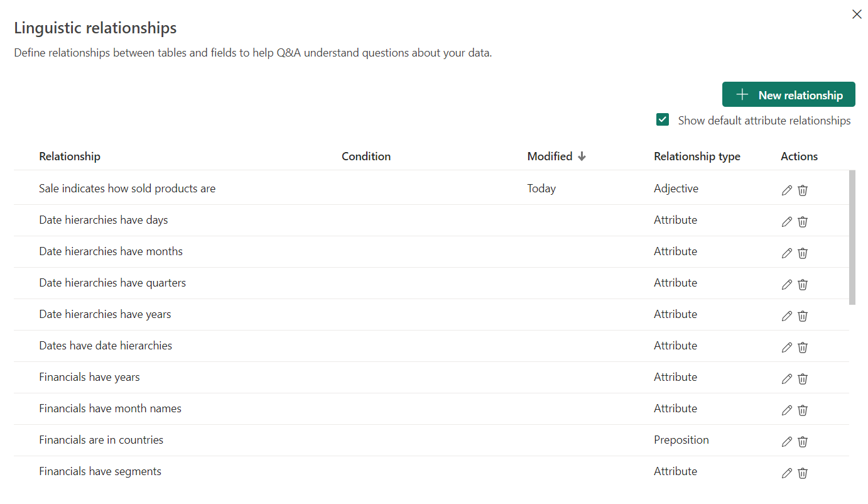The width and height of the screenshot is (868, 504).
Task: Delete 'Dates have date hierarchies' relationship
Action: click(x=803, y=348)
